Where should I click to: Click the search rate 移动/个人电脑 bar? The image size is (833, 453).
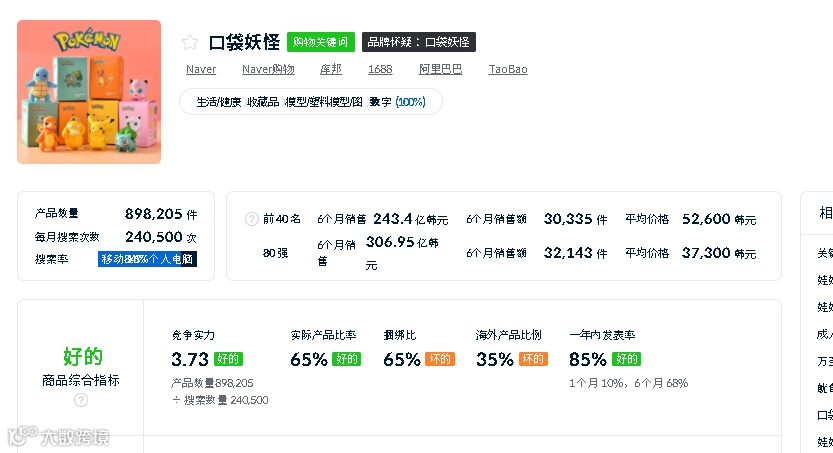pyautogui.click(x=147, y=259)
